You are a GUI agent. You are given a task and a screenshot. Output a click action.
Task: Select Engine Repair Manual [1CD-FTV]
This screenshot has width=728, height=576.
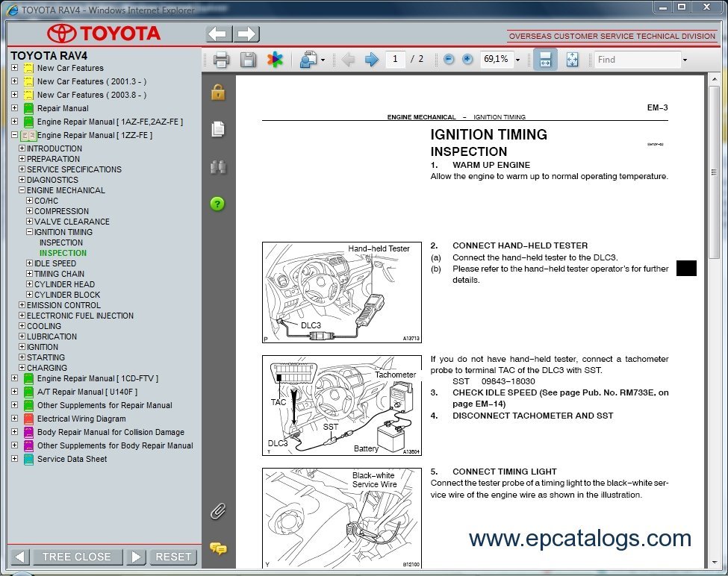(x=98, y=378)
